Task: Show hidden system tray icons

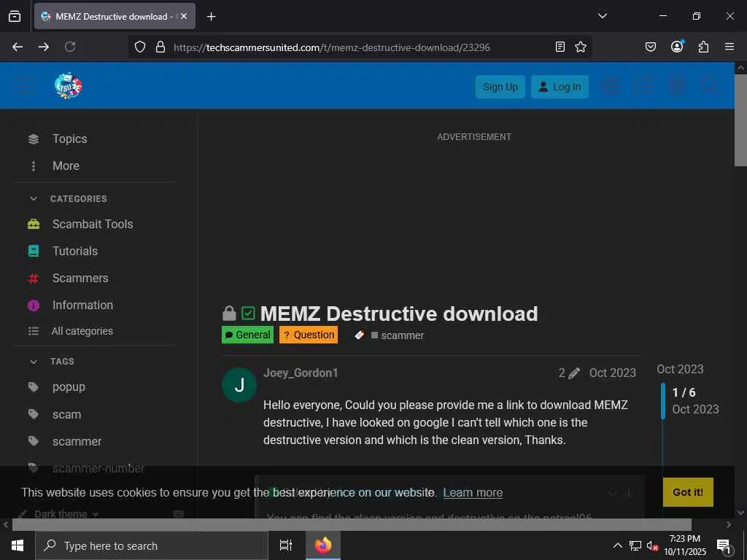Action: [617, 545]
